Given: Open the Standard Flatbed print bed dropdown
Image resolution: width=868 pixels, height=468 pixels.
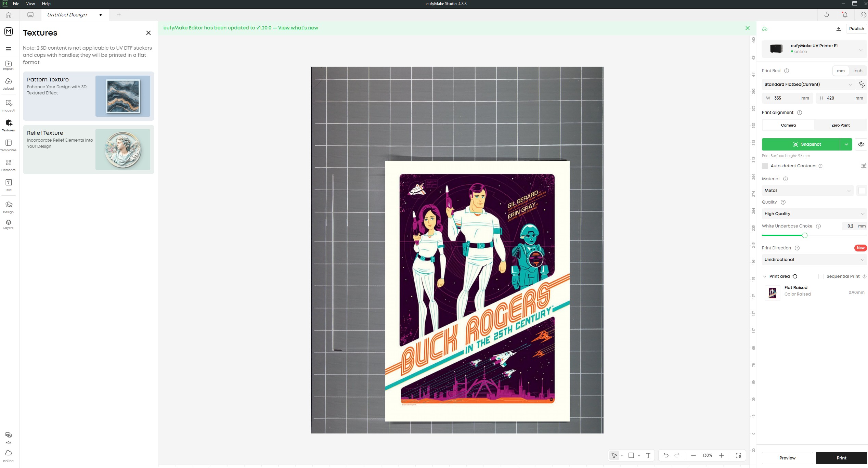Looking at the screenshot, I should click(808, 84).
